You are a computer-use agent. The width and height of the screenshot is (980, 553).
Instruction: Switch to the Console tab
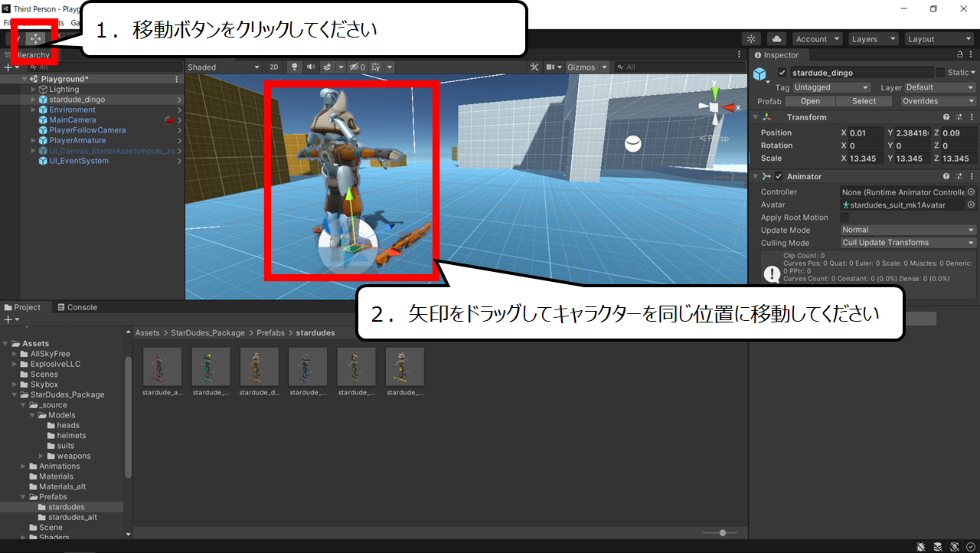[77, 307]
